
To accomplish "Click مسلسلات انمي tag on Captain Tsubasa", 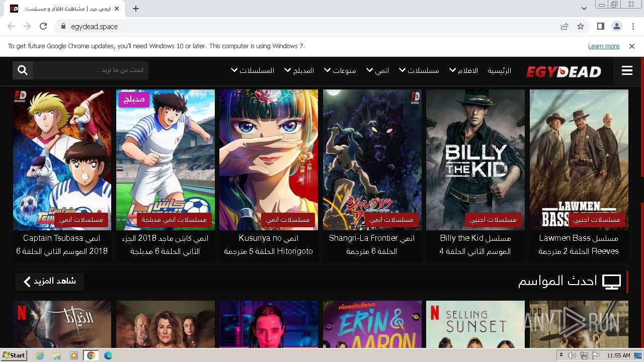I will (81, 220).
